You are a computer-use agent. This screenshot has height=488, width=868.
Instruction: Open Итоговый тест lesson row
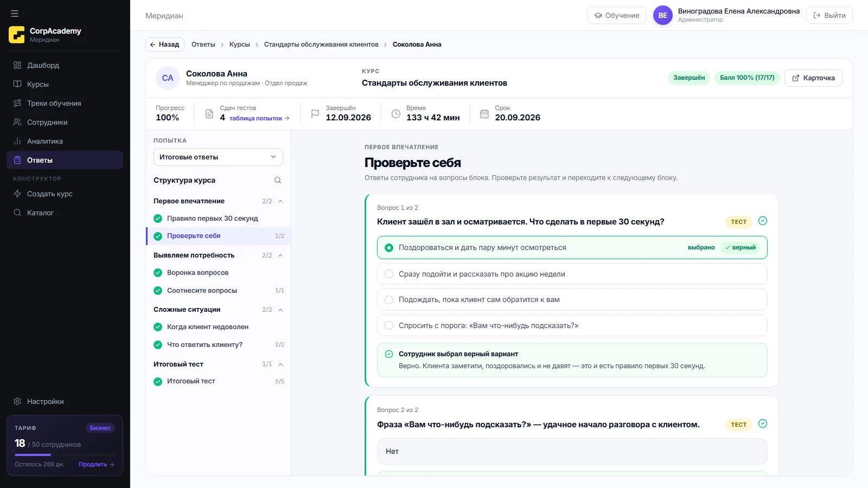[219, 381]
